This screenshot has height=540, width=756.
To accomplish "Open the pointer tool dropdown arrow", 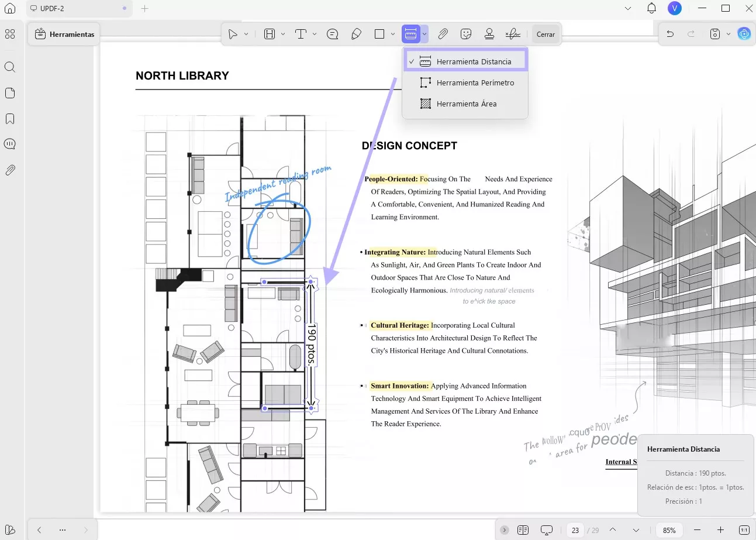I will [x=246, y=35].
